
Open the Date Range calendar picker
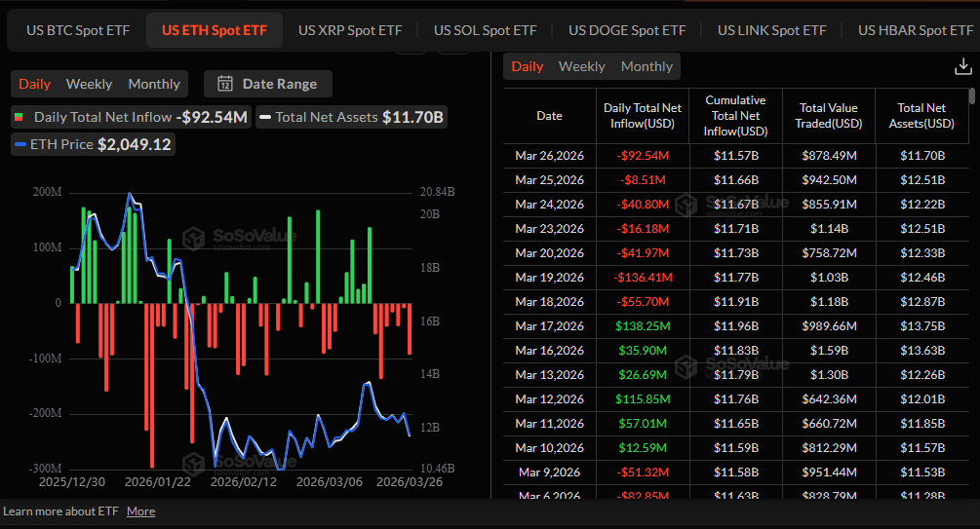(x=268, y=84)
